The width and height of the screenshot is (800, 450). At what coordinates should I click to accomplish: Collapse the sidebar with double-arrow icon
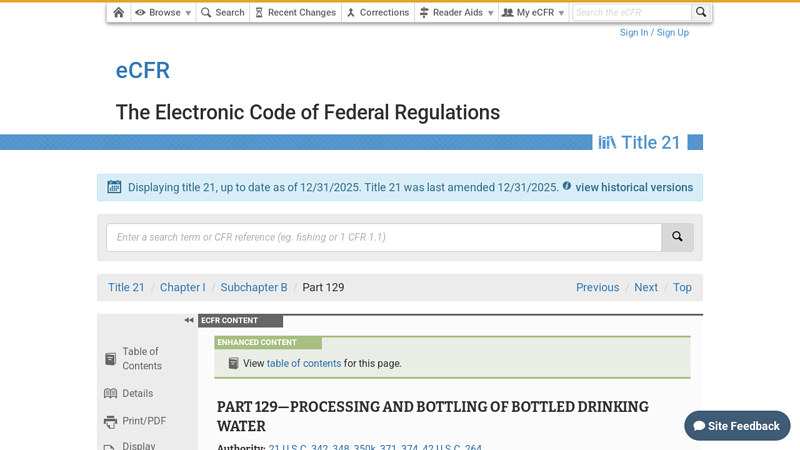pos(189,320)
